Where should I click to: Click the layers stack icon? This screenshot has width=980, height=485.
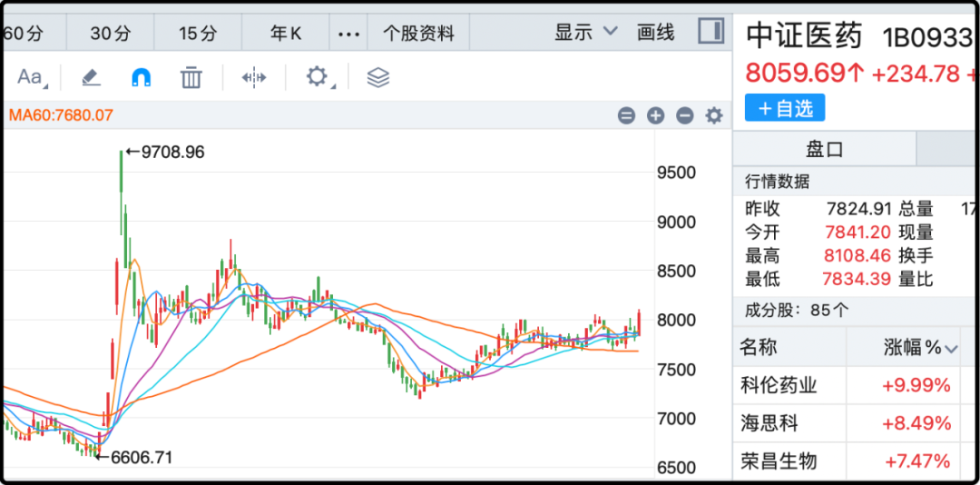click(378, 77)
